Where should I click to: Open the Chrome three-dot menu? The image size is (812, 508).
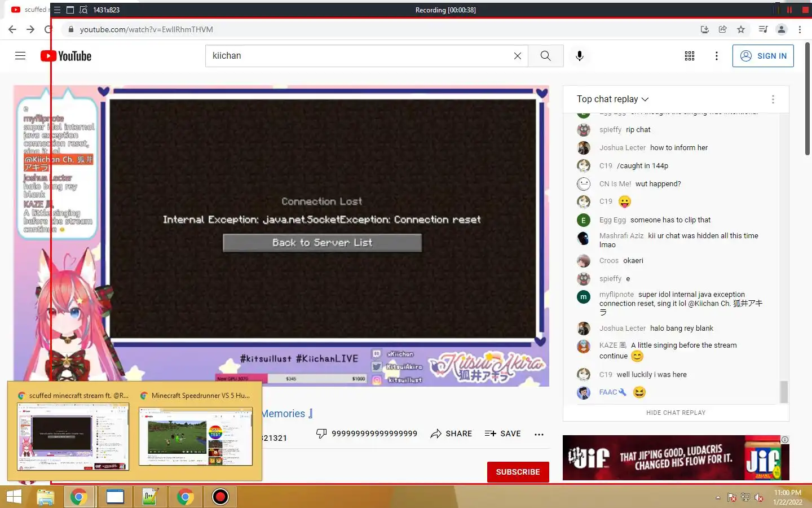(x=800, y=29)
